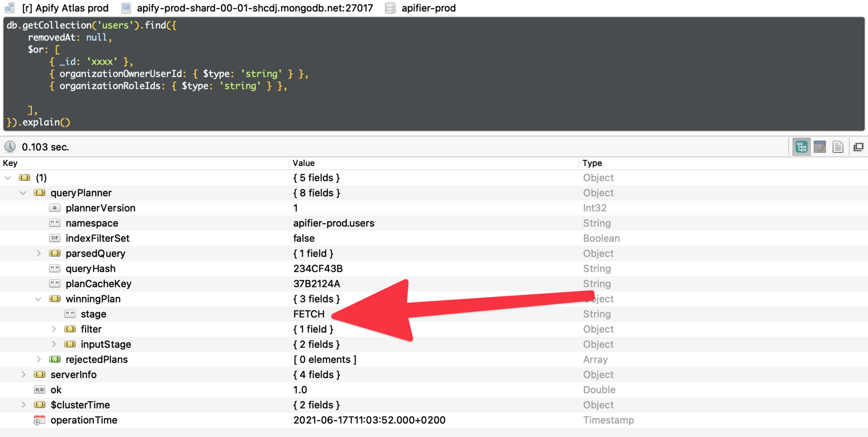The height and width of the screenshot is (437, 868).
Task: Click the "[r] Apify Atlas prod" connection label
Action: tap(65, 8)
